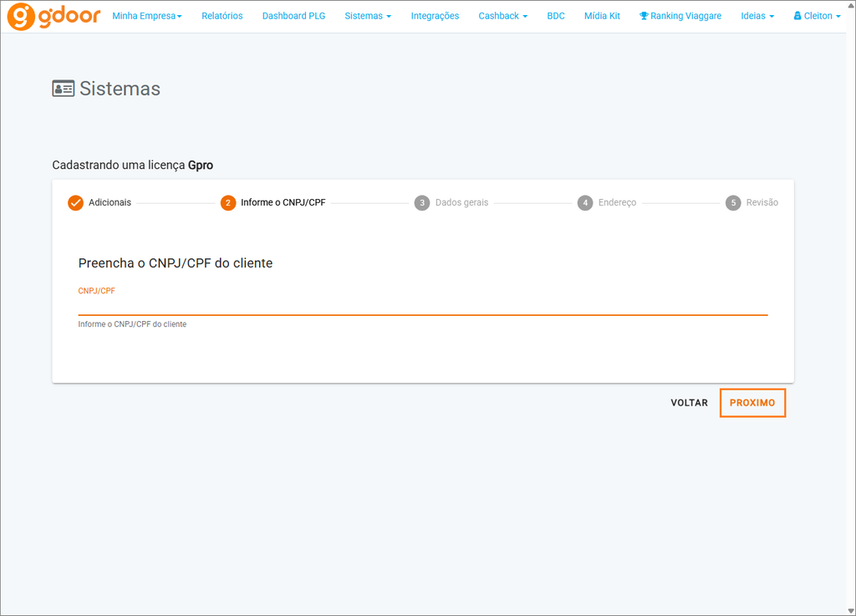Open the Cashback dropdown menu
The image size is (856, 616).
point(502,16)
